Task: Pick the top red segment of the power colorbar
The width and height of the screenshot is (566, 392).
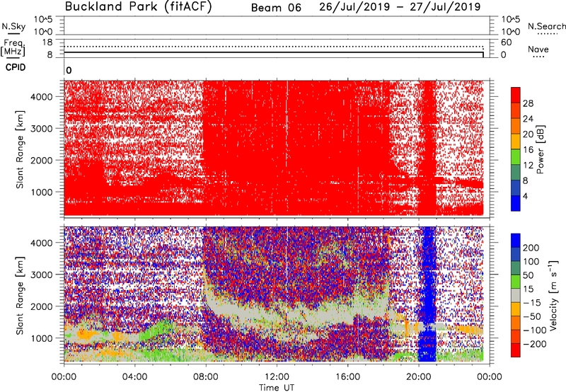Action: coord(516,95)
